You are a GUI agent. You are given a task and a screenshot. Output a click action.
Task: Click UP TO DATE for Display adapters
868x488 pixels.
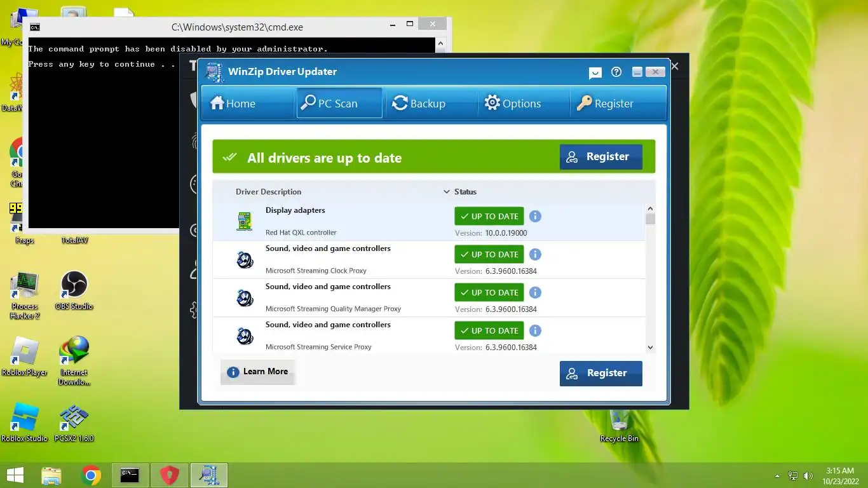tap(489, 216)
